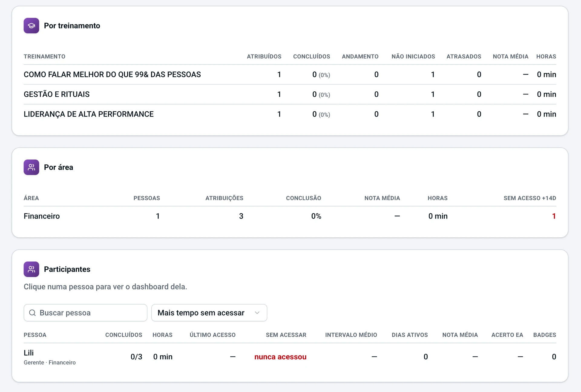Click the DIAS ATIVOS column header

pyautogui.click(x=410, y=335)
